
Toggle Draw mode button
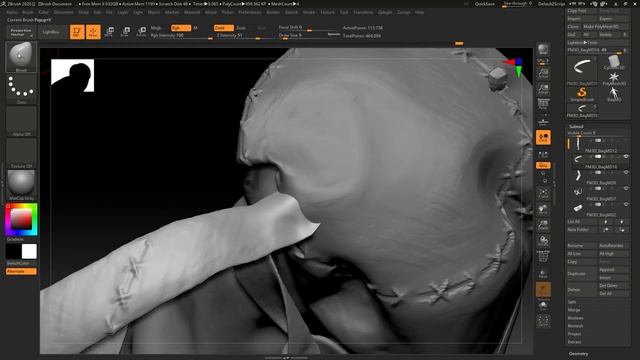click(93, 32)
